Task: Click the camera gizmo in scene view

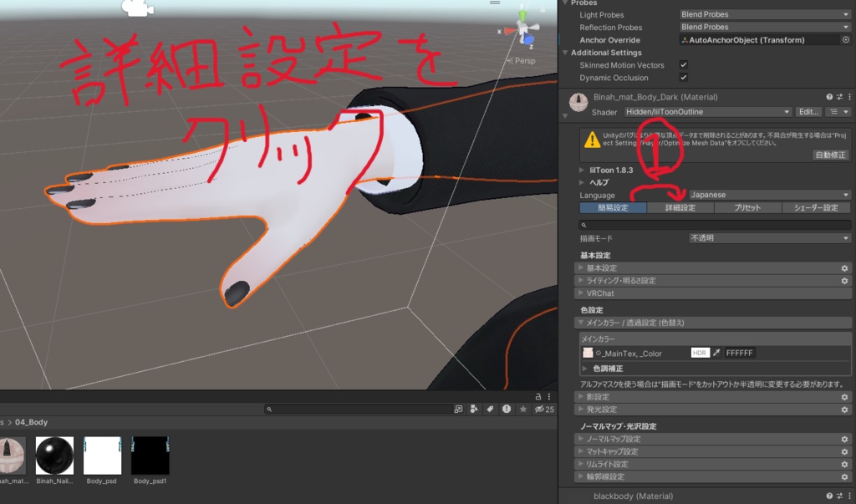Action: tap(138, 8)
